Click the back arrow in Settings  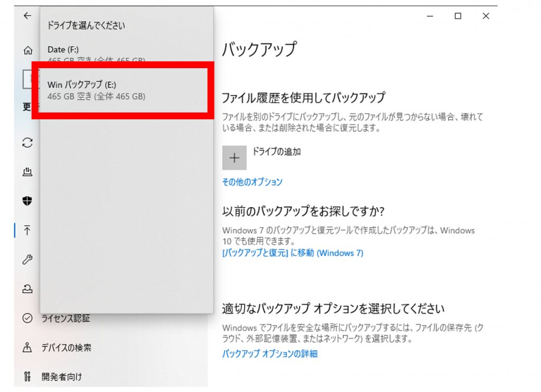click(27, 16)
